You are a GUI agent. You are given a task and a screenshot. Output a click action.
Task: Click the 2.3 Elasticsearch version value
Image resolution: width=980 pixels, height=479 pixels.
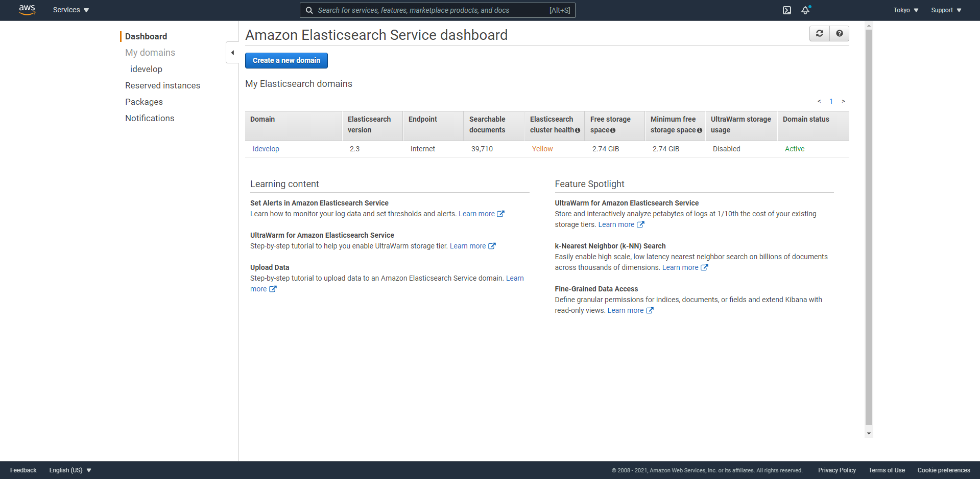(x=355, y=149)
